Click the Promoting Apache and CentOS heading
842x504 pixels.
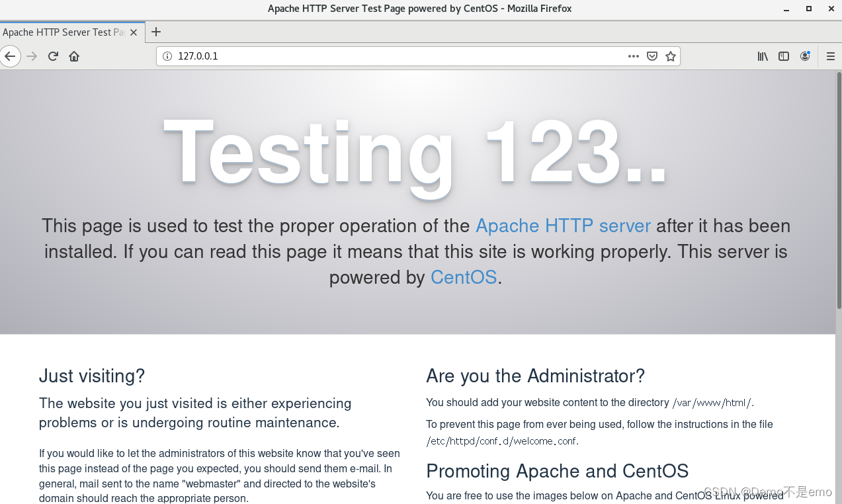pos(558,471)
